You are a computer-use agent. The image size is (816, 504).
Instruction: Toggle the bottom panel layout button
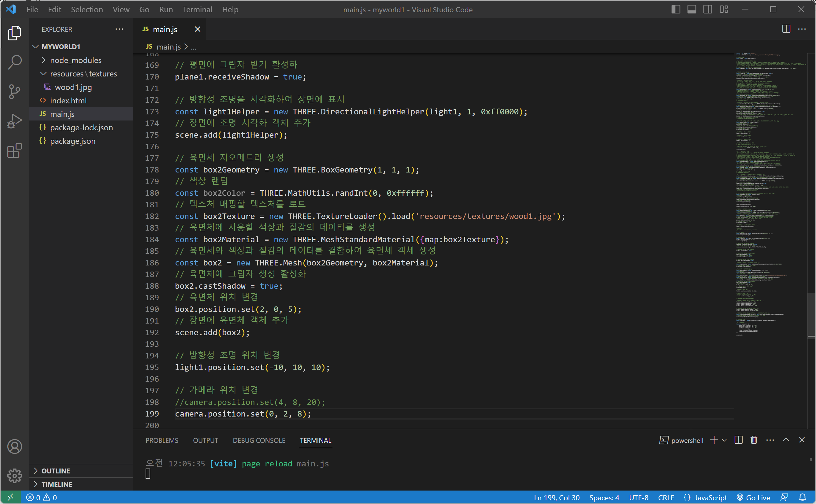(692, 9)
